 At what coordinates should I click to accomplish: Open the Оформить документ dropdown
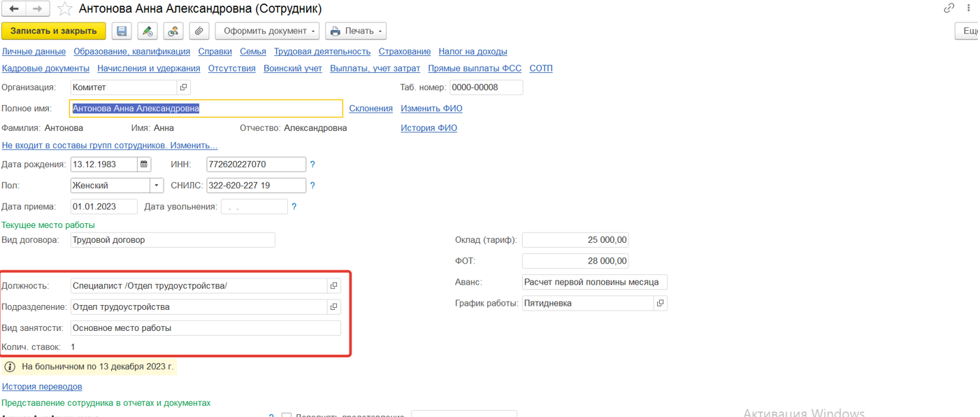267,31
